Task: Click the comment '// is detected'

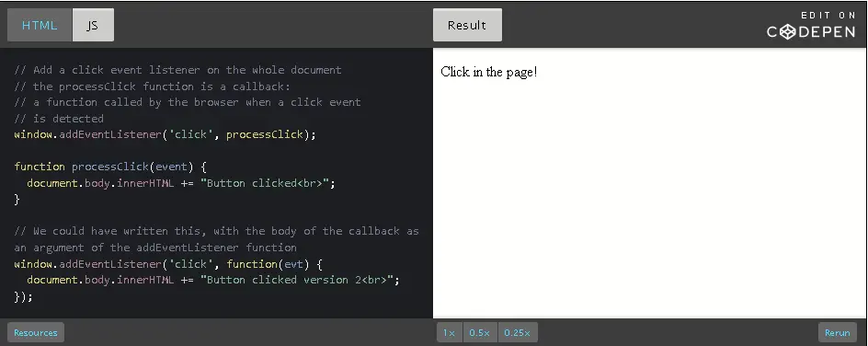Action: 59,119
